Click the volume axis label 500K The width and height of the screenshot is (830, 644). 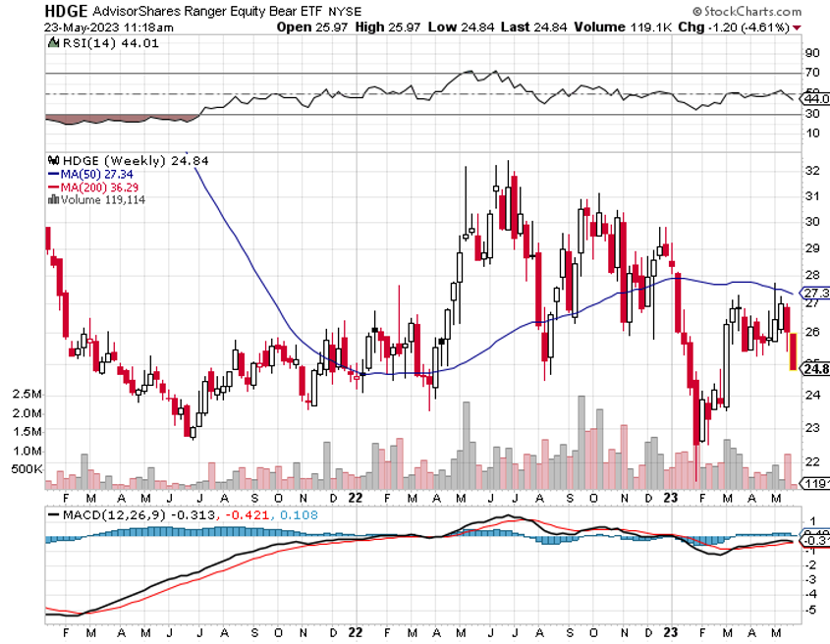point(27,469)
